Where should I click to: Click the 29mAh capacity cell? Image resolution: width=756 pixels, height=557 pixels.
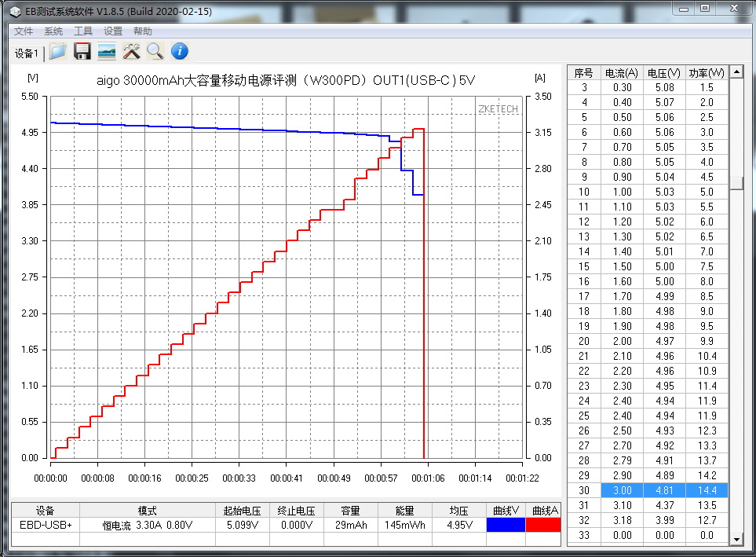pos(350,525)
